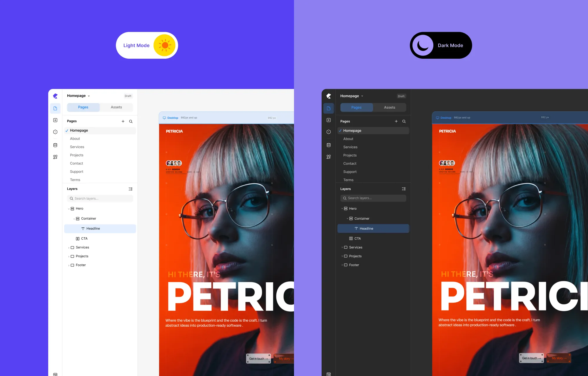The width and height of the screenshot is (588, 376).
Task: Collapse the Container layer in light panel
Action: pyautogui.click(x=74, y=219)
